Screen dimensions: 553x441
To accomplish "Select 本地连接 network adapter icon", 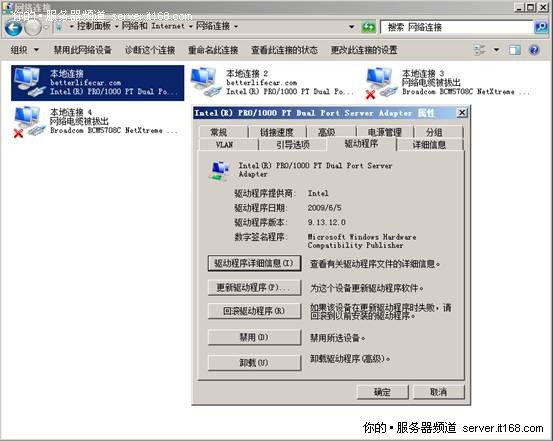I will (x=30, y=82).
